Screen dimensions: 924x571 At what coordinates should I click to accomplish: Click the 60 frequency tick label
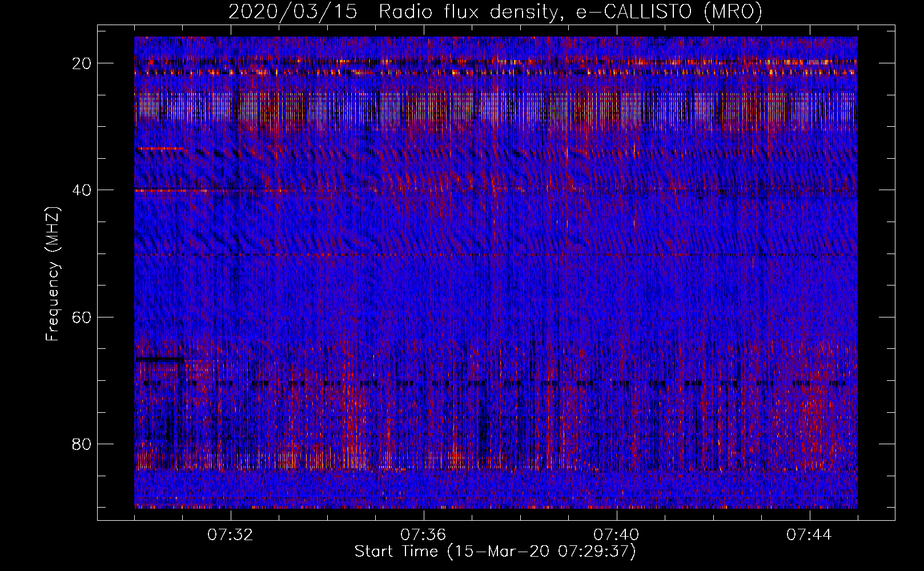point(82,317)
